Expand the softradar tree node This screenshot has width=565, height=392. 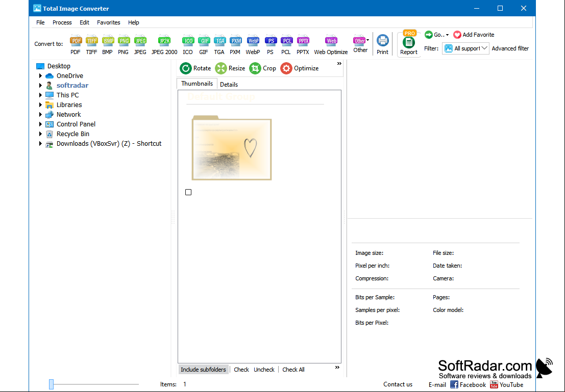tap(40, 86)
